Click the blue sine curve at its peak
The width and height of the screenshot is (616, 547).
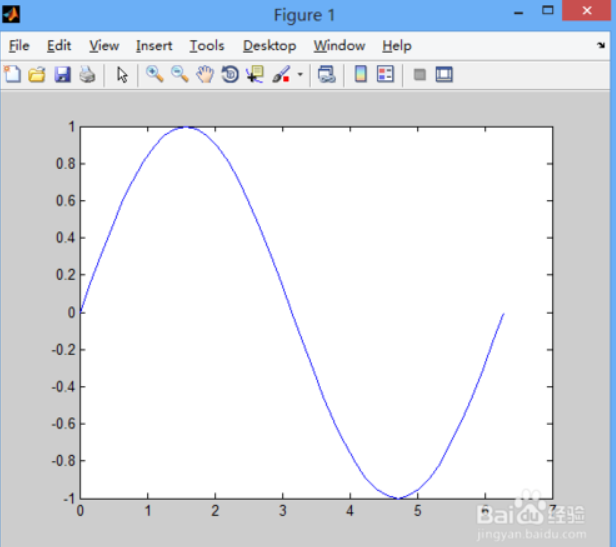[186, 127]
